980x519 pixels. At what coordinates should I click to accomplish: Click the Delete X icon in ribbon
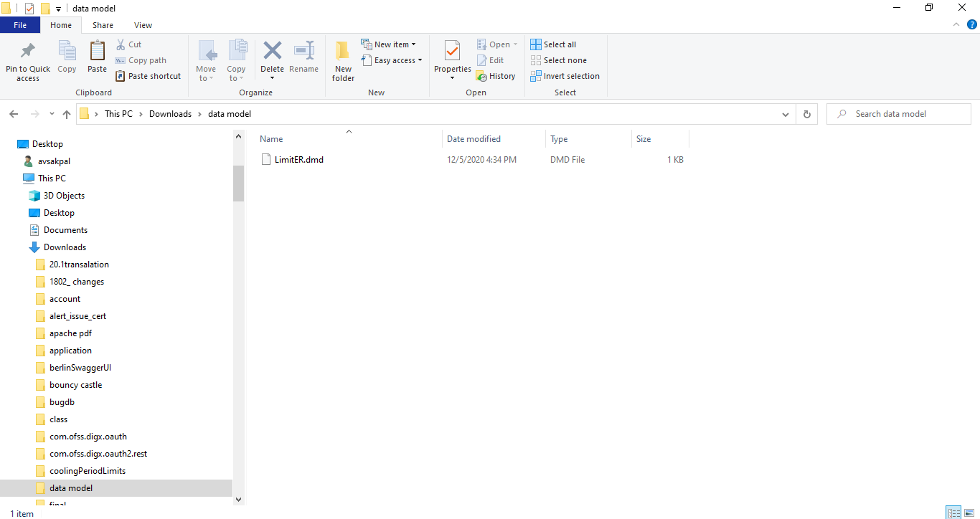click(272, 51)
